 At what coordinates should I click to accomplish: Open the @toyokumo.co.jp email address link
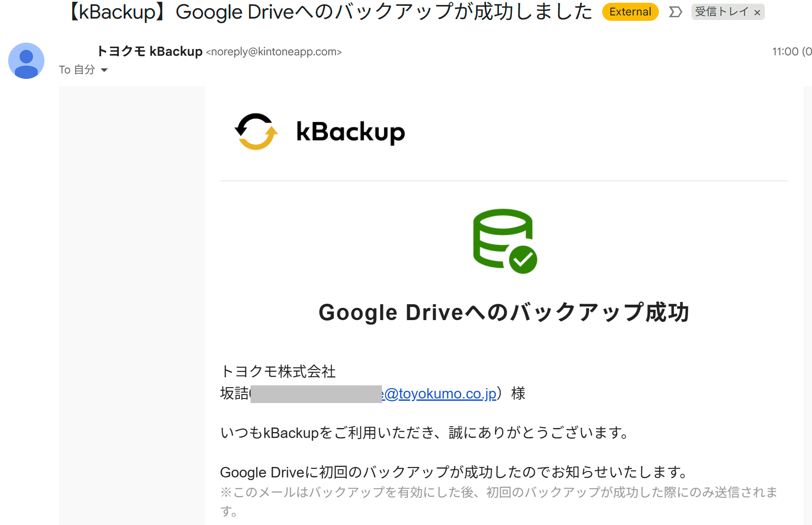(440, 394)
